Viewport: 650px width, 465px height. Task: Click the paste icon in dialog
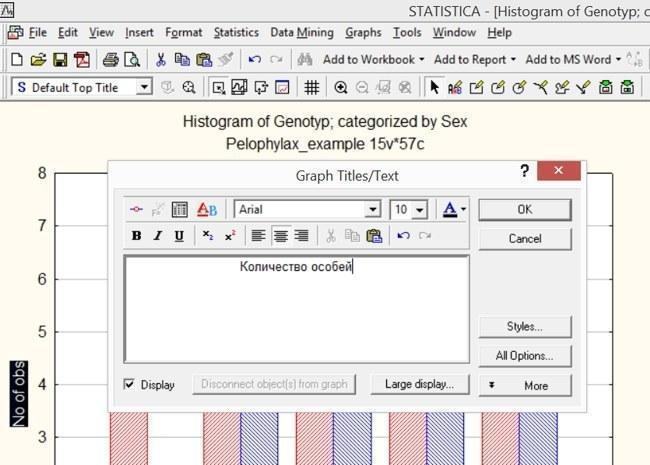click(374, 236)
